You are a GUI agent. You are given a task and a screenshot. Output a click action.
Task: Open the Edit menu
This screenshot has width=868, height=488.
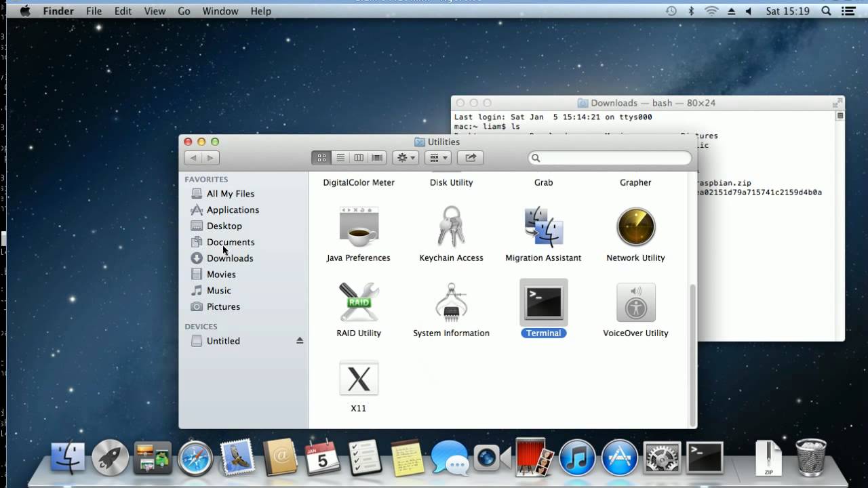(x=123, y=11)
